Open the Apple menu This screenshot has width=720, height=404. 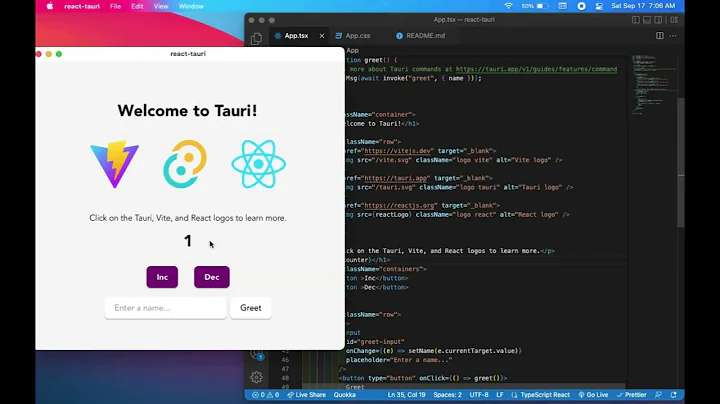point(50,6)
